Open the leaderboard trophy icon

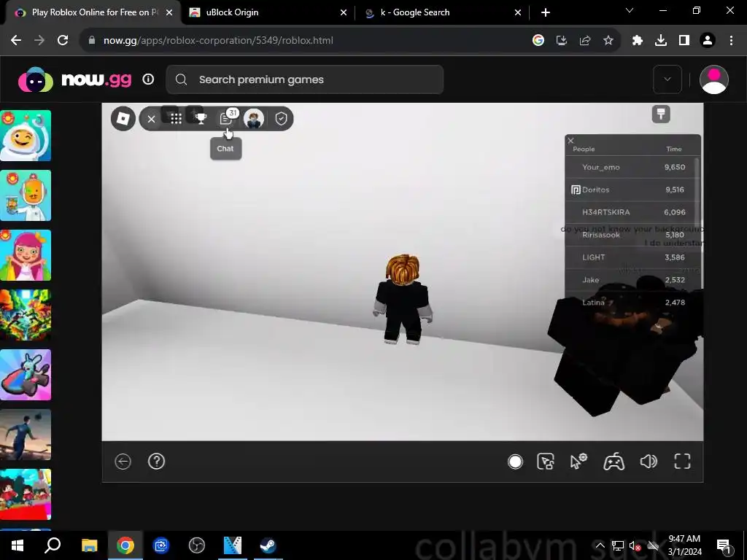pyautogui.click(x=201, y=119)
